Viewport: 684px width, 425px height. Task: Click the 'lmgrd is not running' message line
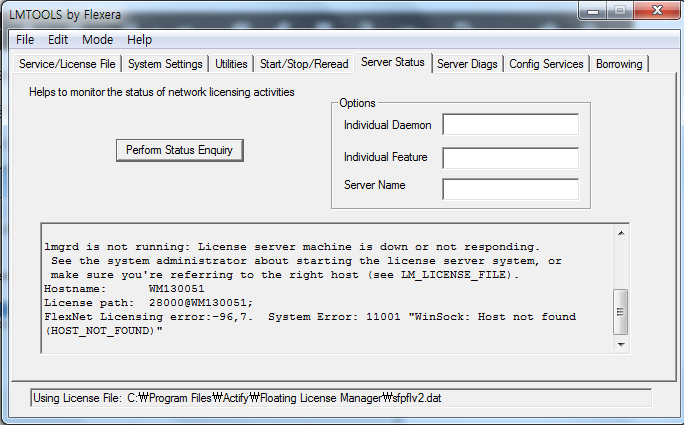pos(292,247)
